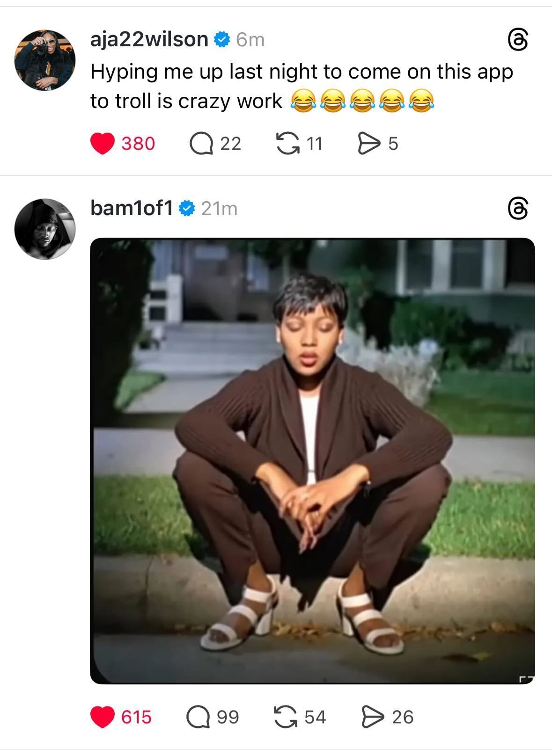Open aja22wilson's profile picture

click(45, 60)
